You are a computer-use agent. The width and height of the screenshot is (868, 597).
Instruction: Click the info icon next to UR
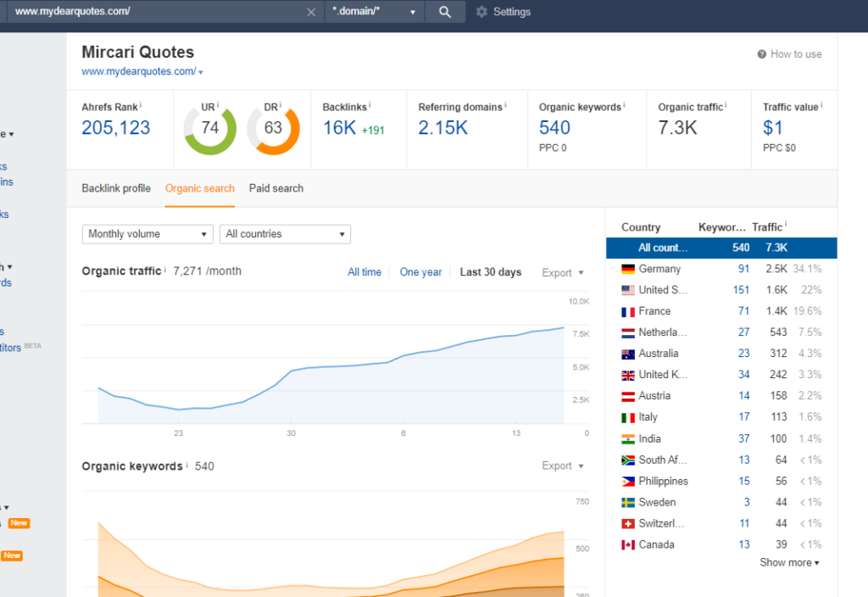click(x=218, y=104)
